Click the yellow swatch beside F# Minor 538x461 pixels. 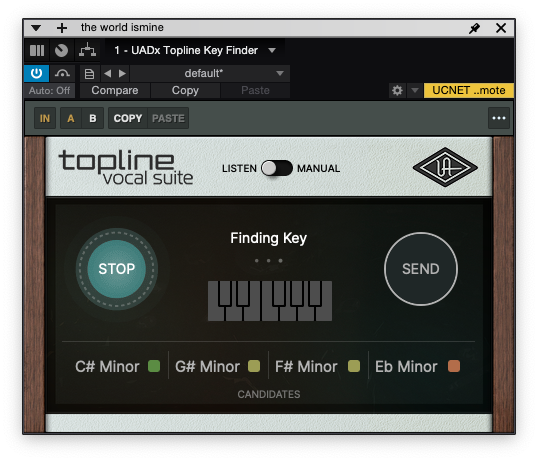pyautogui.click(x=354, y=366)
